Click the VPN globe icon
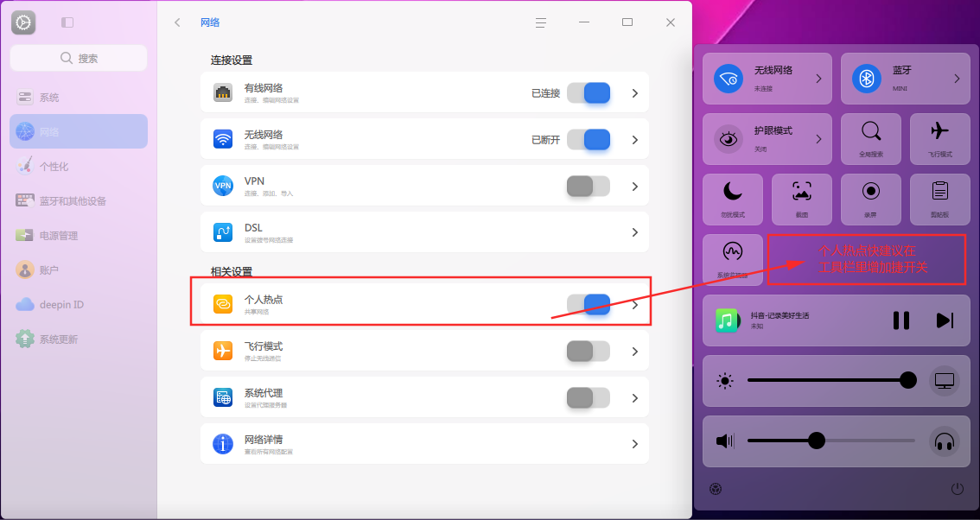This screenshot has width=980, height=520. (x=223, y=186)
